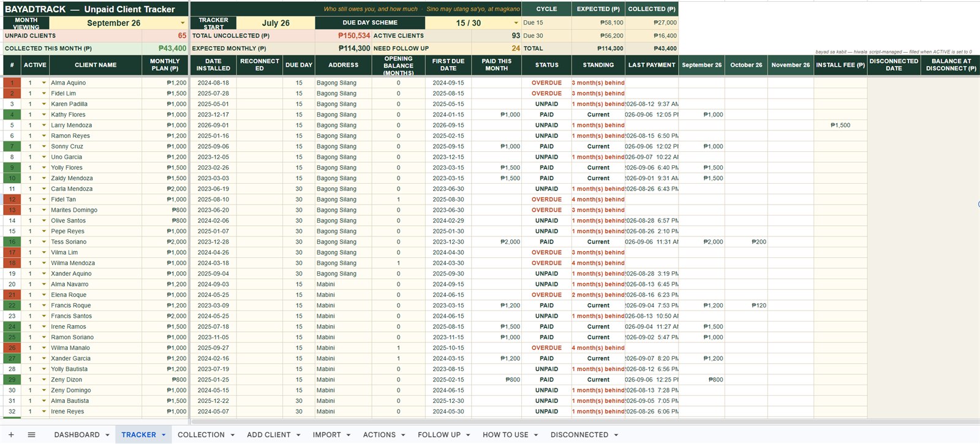The height and width of the screenshot is (444, 980).
Task: Open COLLECTION tab menu arrow
Action: [233, 435]
